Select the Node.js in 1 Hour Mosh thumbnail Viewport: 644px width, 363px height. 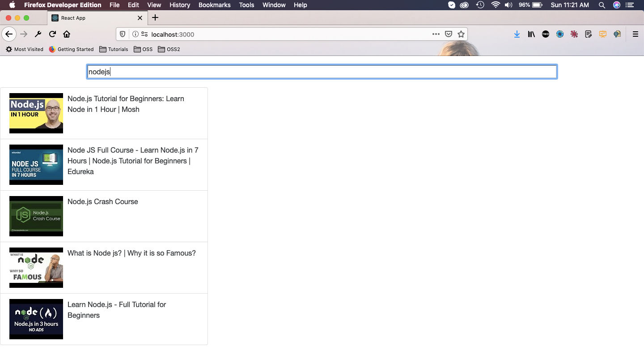pyautogui.click(x=36, y=113)
